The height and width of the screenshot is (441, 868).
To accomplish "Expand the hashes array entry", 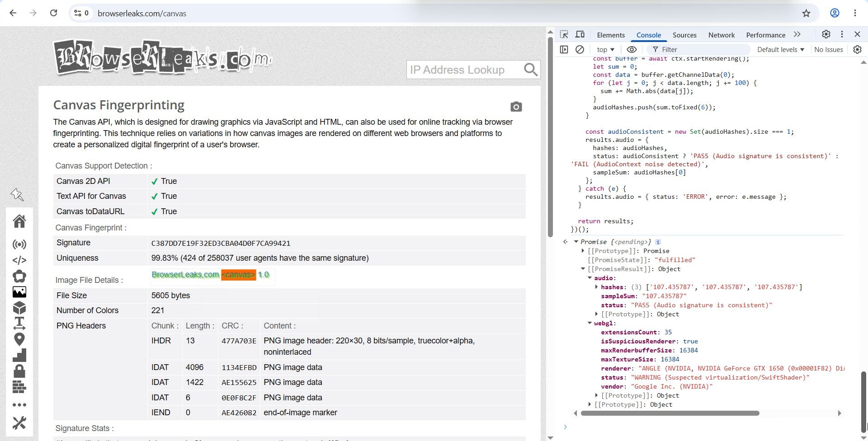I will (x=596, y=287).
